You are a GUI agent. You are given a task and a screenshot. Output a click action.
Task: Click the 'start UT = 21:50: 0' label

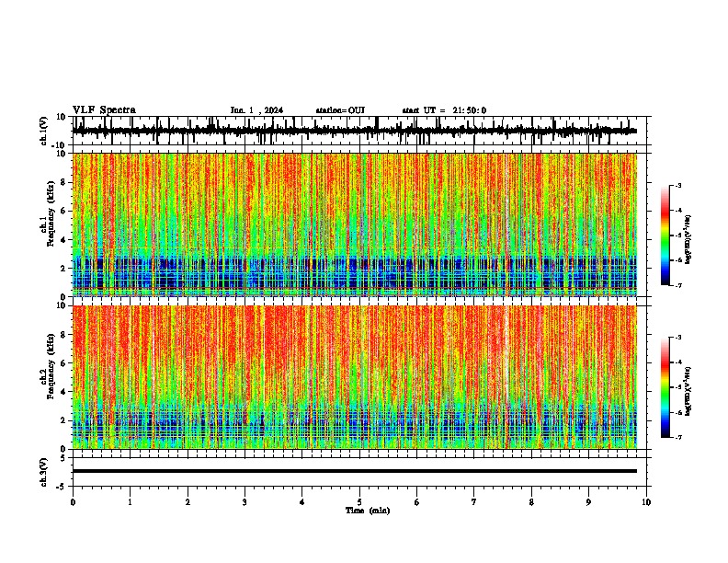444,110
